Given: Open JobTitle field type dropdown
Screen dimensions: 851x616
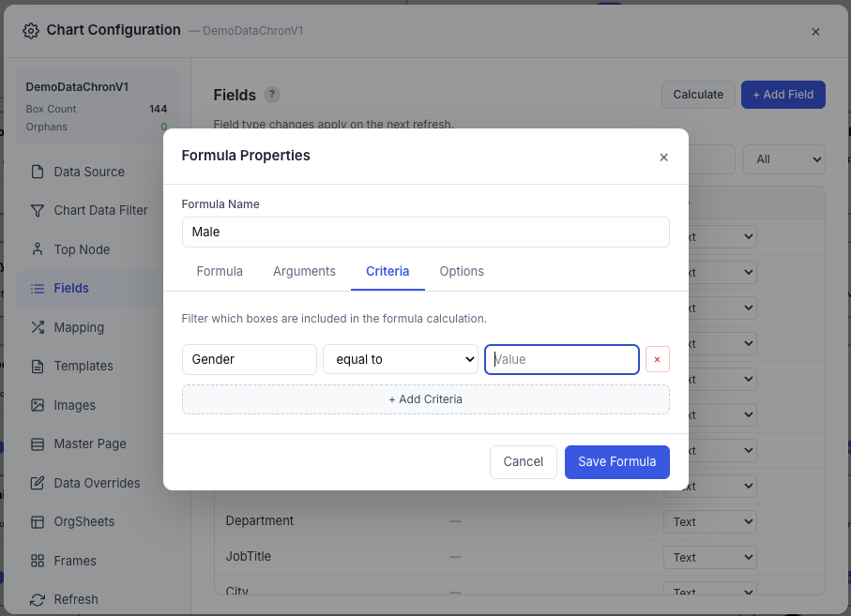Looking at the screenshot, I should (710, 558).
